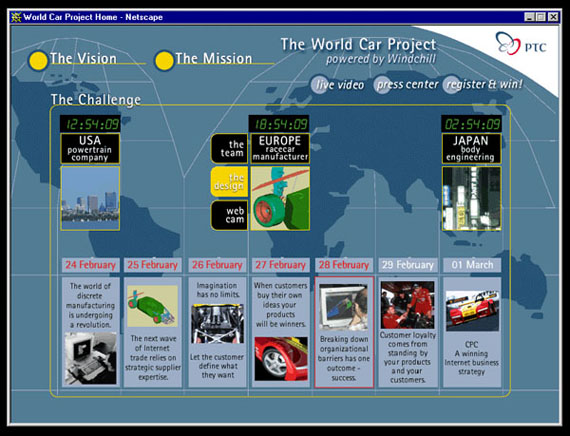This screenshot has height=436, width=570.
Task: Click 'CPC A winning Internet business strategy' text
Action: pyautogui.click(x=472, y=358)
